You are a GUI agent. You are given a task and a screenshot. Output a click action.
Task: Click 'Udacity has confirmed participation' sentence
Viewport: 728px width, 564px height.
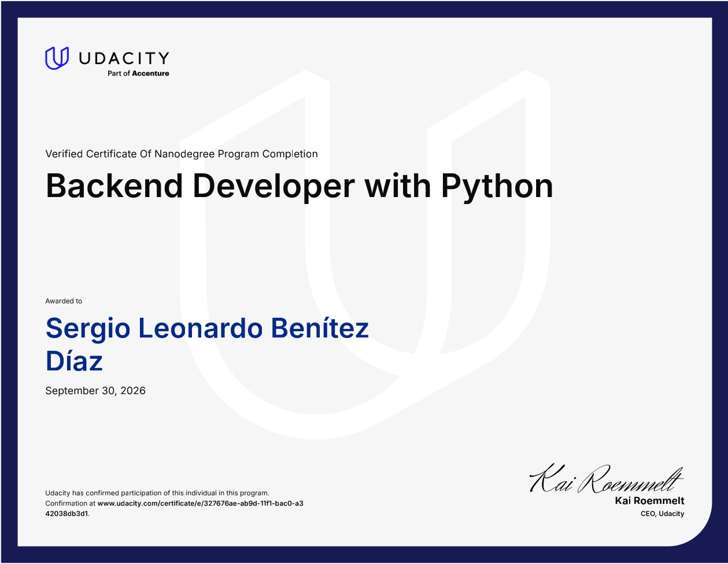157,493
